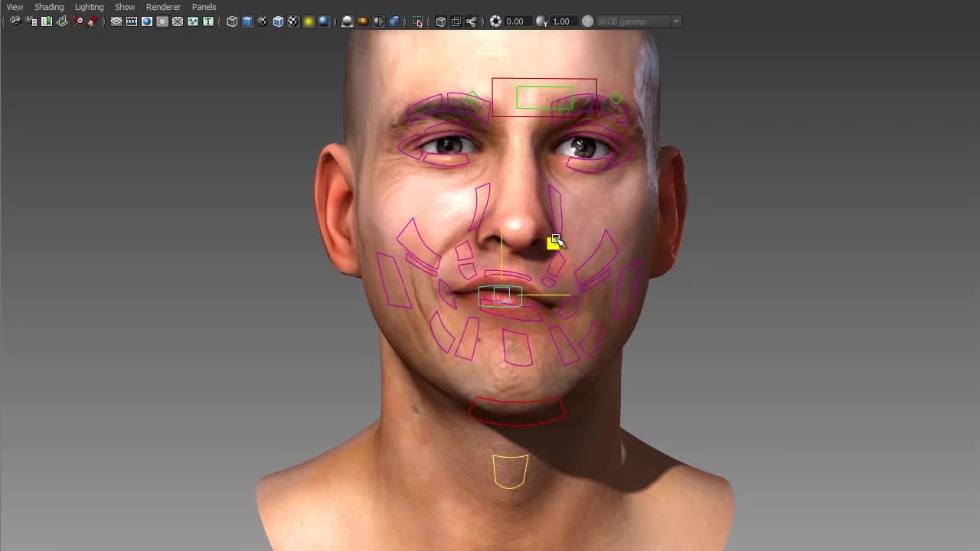
Task: Click the Isolate Select icon
Action: point(417,21)
